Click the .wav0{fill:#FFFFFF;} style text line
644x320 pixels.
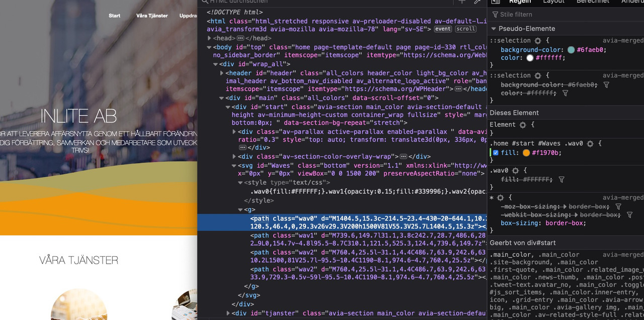coord(368,191)
